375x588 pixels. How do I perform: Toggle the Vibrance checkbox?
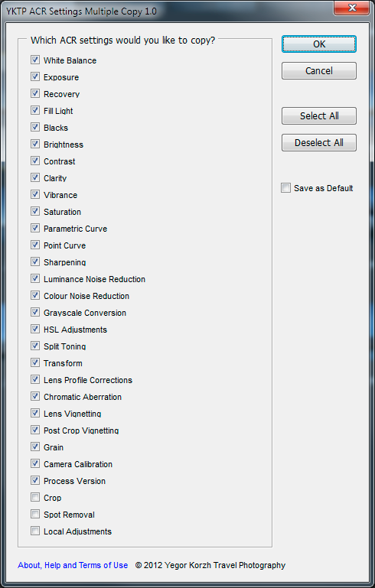pos(35,195)
